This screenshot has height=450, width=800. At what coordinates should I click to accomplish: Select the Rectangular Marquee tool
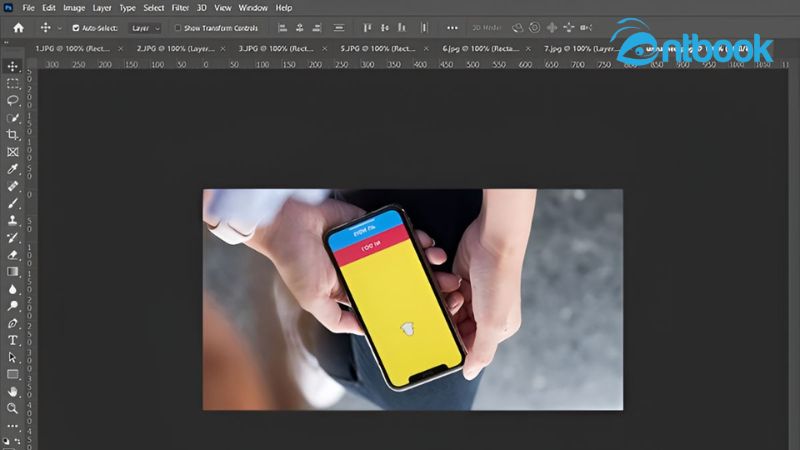pos(13,83)
